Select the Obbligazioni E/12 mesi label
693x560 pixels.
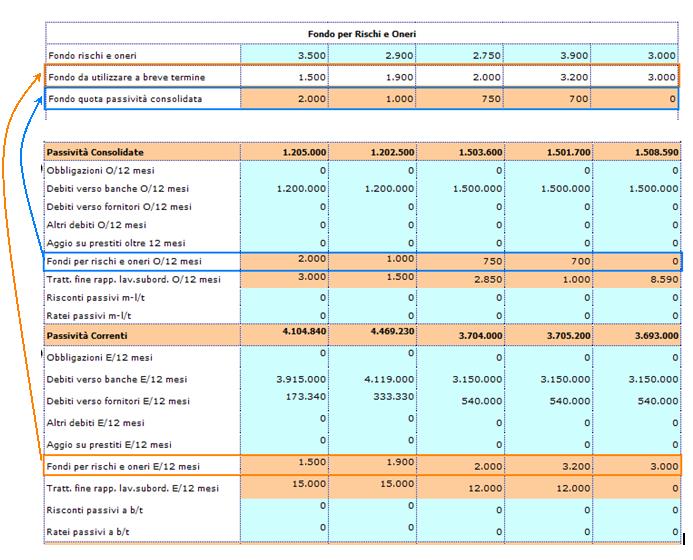coord(99,358)
